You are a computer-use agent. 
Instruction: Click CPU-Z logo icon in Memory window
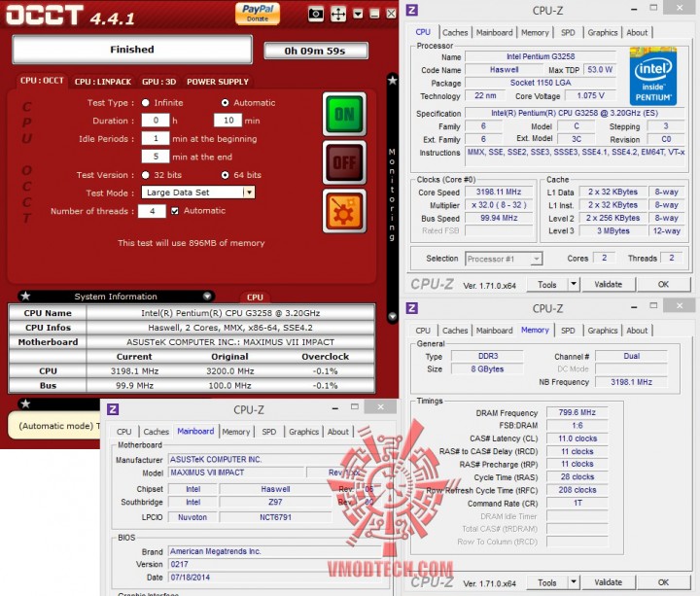coord(411,308)
